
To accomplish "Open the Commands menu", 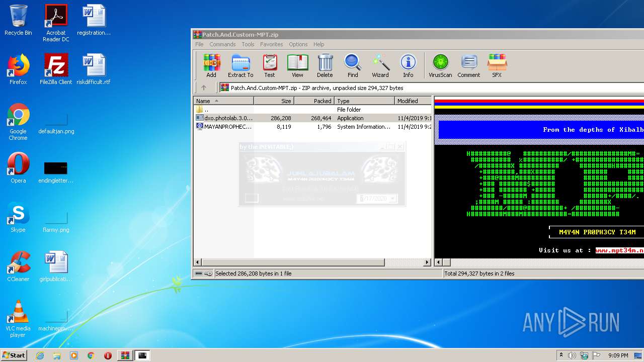I will [222, 44].
